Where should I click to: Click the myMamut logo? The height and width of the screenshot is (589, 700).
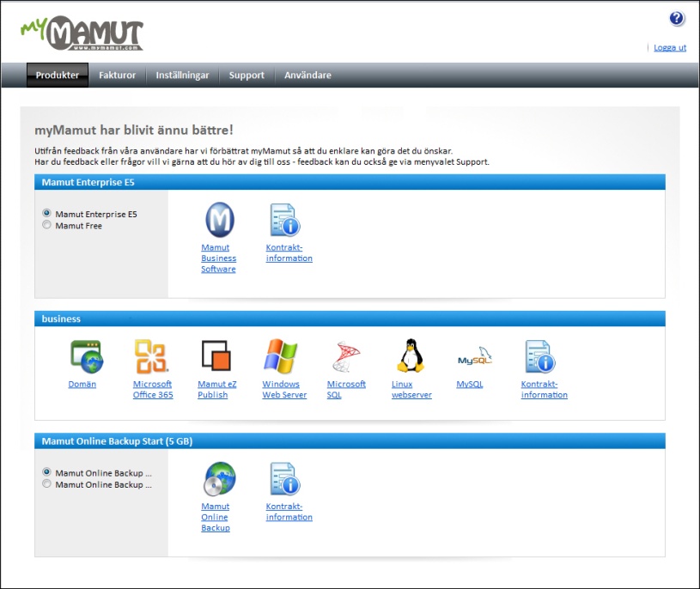pyautogui.click(x=82, y=33)
